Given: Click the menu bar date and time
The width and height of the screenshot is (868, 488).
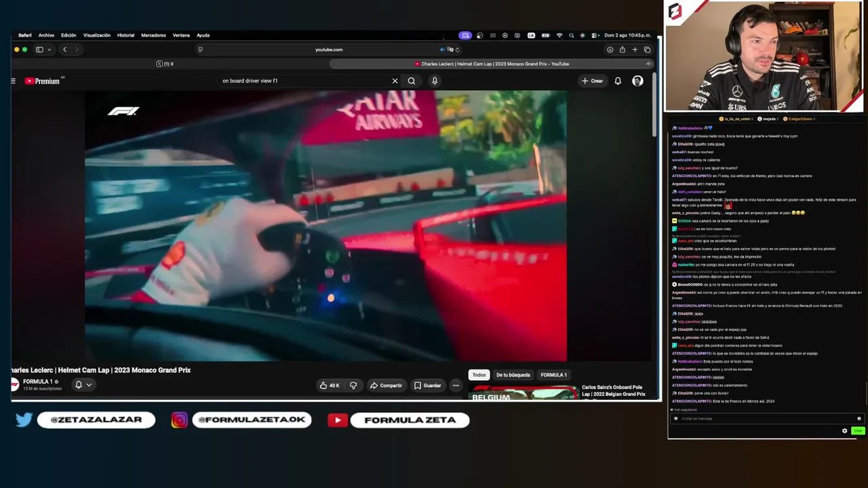Looking at the screenshot, I should pyautogui.click(x=627, y=35).
